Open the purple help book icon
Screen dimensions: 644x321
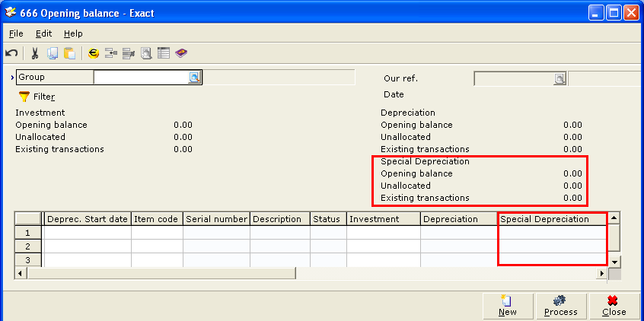point(181,53)
